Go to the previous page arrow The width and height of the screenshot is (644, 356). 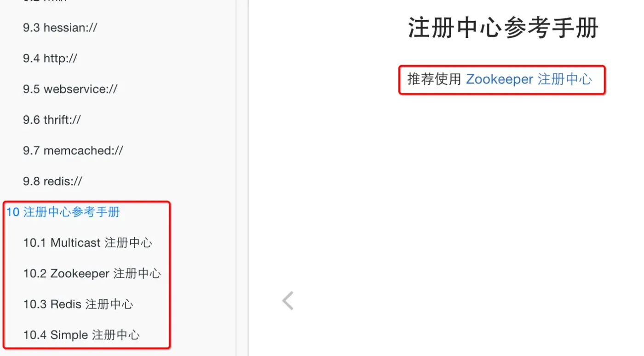click(288, 301)
